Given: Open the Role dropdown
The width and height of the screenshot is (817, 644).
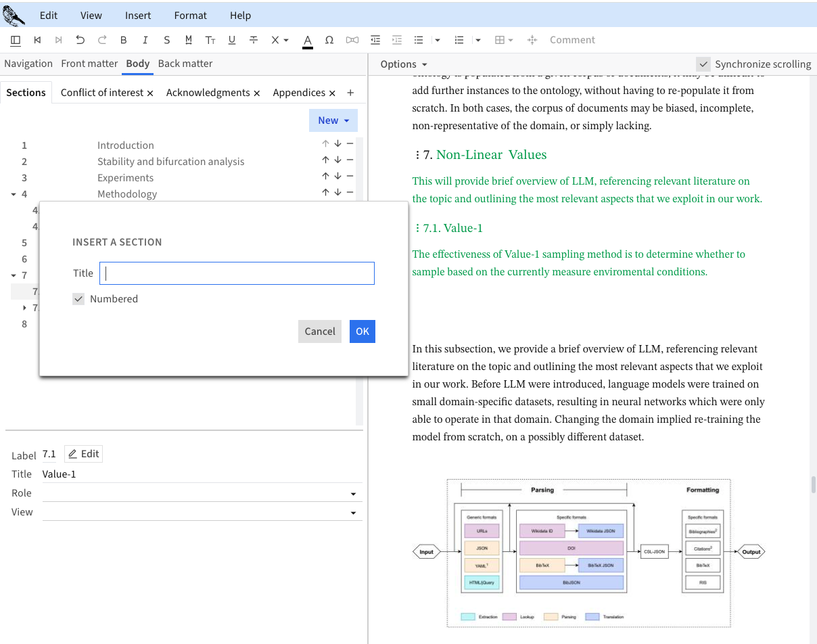Looking at the screenshot, I should 353,494.
